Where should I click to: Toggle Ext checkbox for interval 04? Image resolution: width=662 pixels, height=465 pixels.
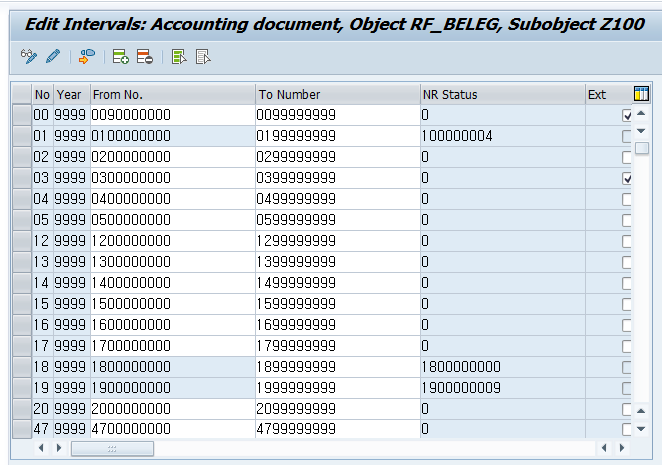click(627, 199)
